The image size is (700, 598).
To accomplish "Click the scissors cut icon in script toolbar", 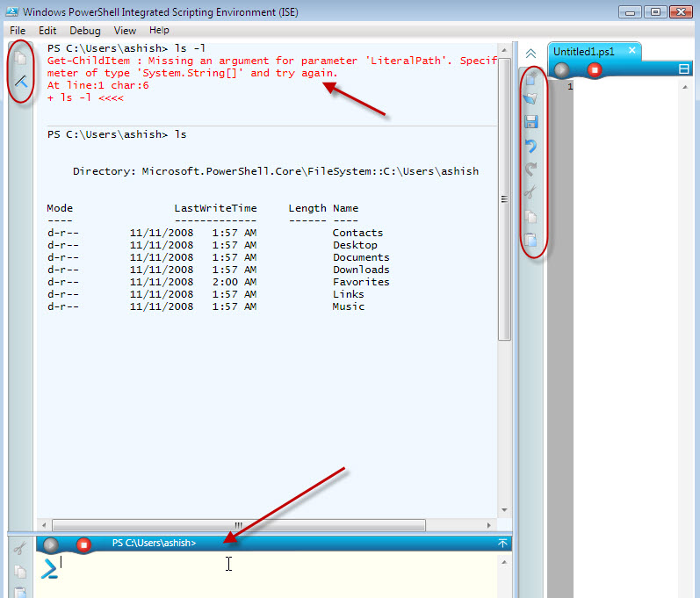I will [530, 192].
